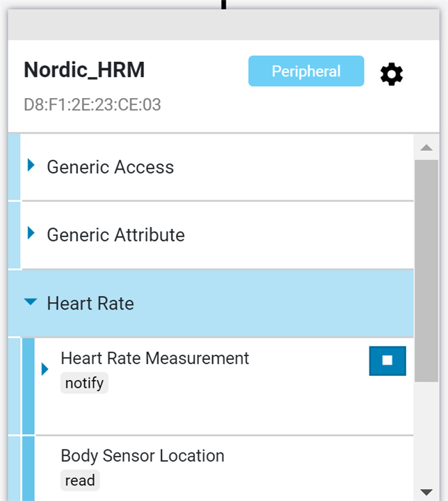Select the Heart Rate Measurement label
This screenshot has height=501, width=448.
point(154,358)
